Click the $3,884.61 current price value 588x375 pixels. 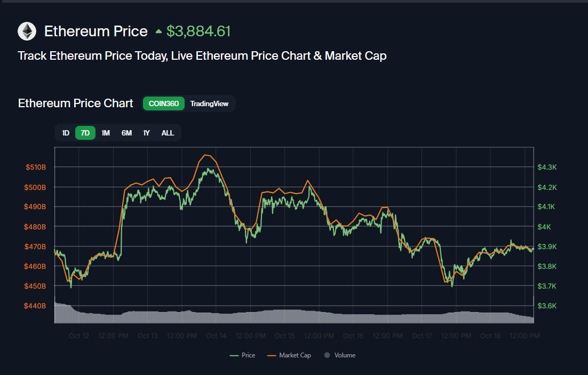pos(198,31)
